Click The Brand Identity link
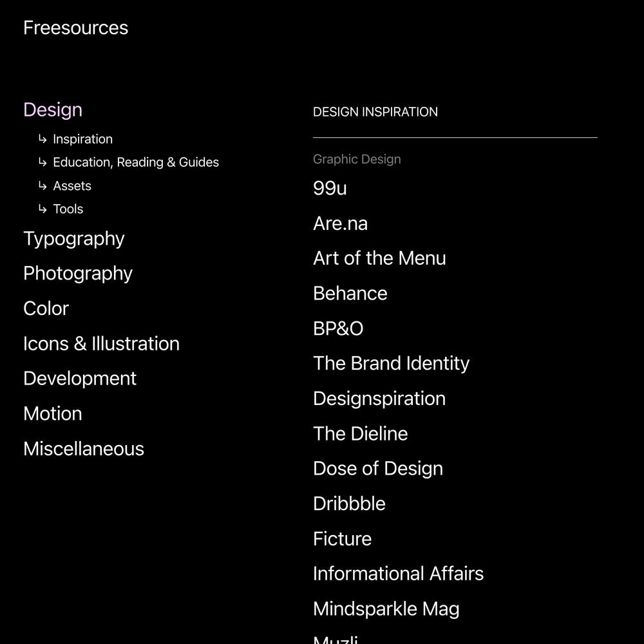 [392, 364]
